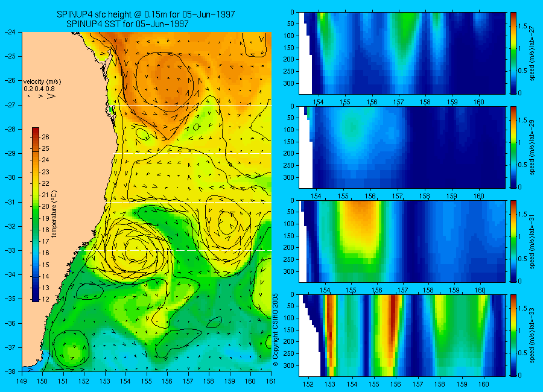Click the speed colorbar for lat=-33 section

(x=513, y=335)
